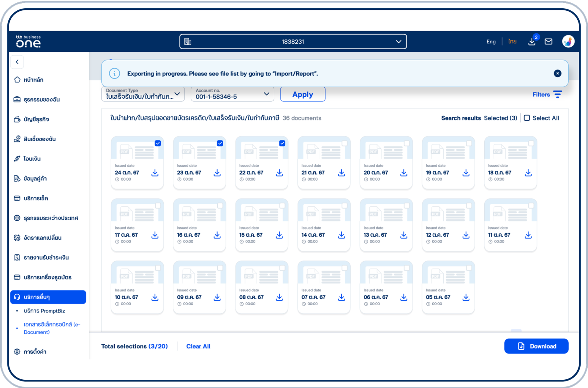Click the Clear All link
The image size is (588, 388).
click(198, 346)
